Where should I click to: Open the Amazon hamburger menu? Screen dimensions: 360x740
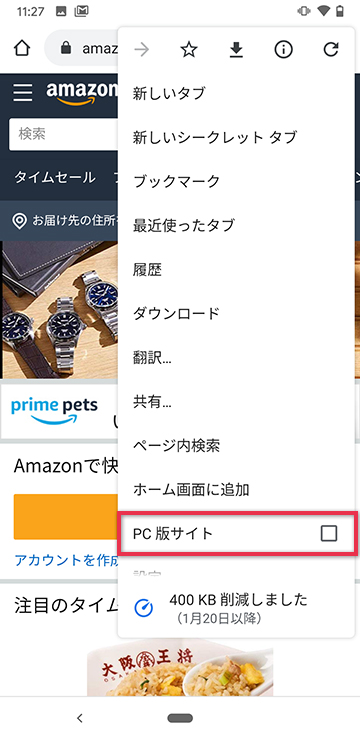click(x=23, y=92)
